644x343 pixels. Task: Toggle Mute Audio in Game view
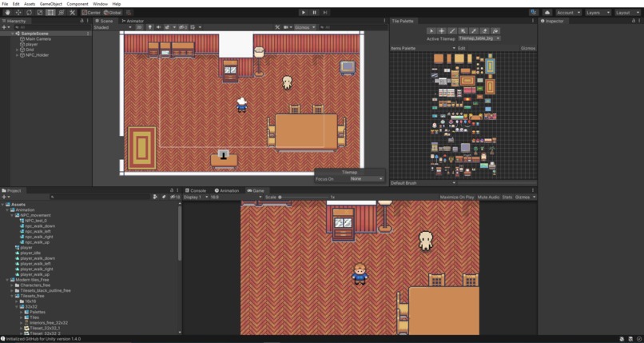pos(488,197)
